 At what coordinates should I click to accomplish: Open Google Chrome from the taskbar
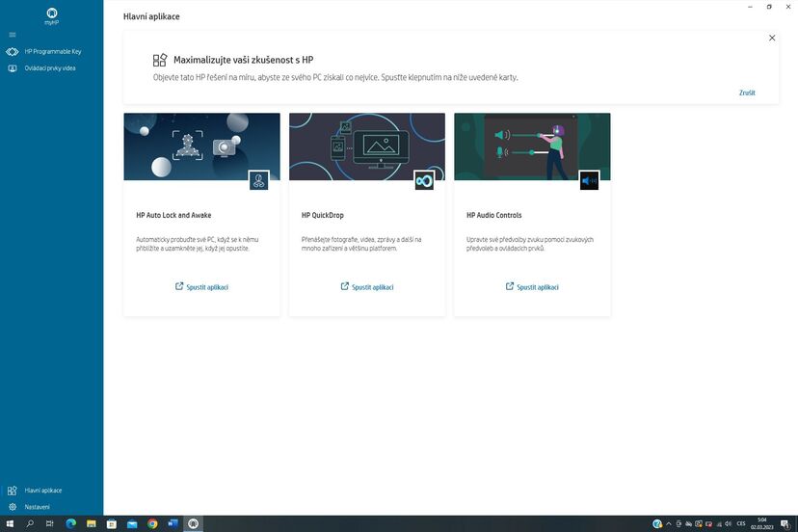[152, 524]
